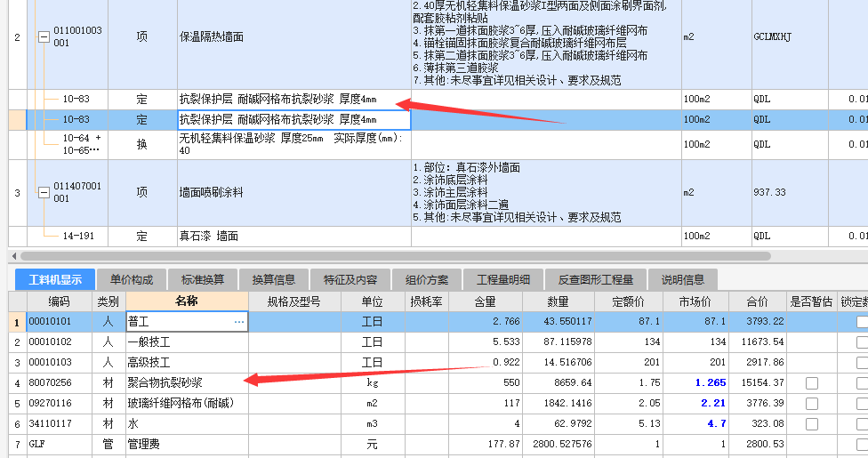Click 含量 value 550 cell

pyautogui.click(x=486, y=382)
